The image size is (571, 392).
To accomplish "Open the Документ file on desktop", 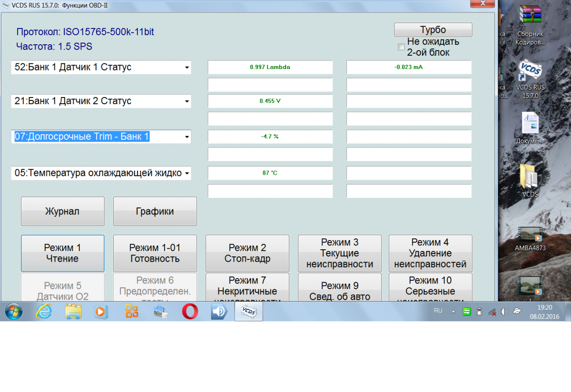I will [530, 128].
